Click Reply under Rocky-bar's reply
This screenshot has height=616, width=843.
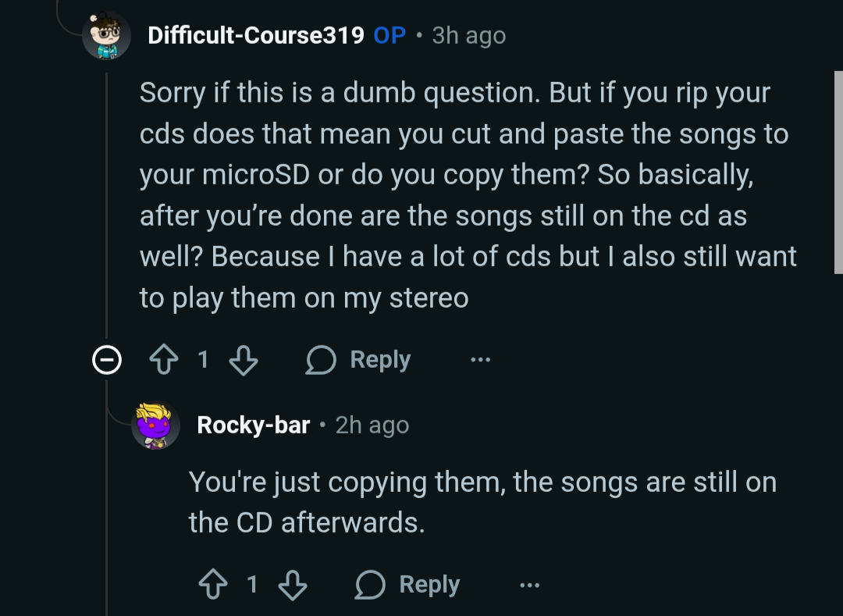(430, 583)
